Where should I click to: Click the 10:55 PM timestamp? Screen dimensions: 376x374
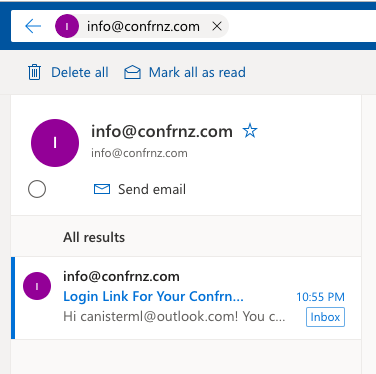320,297
